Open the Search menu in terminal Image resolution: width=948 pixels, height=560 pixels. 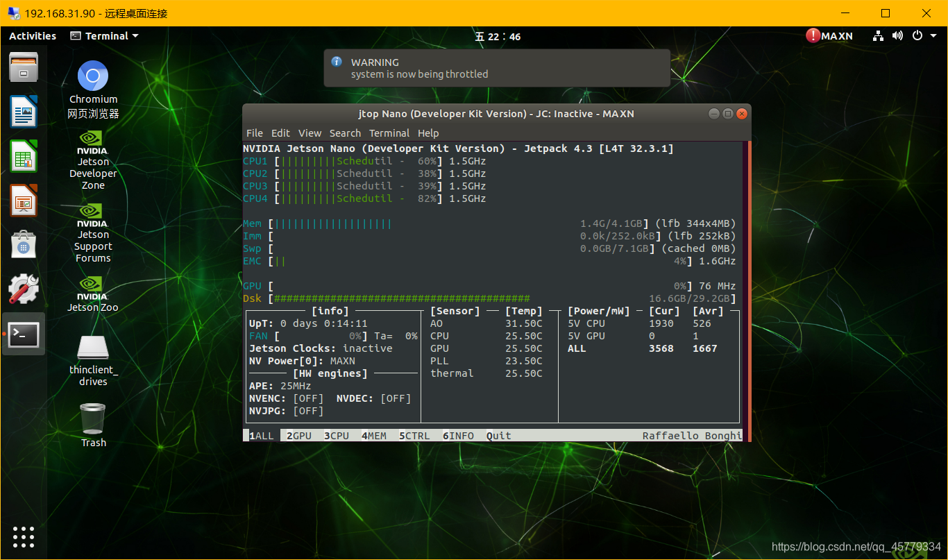345,133
